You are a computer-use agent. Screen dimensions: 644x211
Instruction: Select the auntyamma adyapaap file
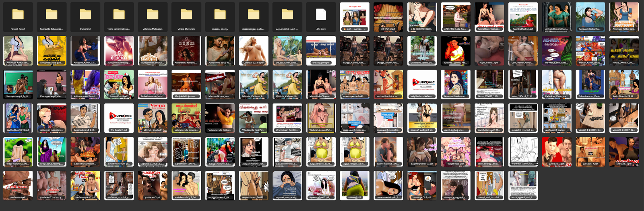coord(119,51)
